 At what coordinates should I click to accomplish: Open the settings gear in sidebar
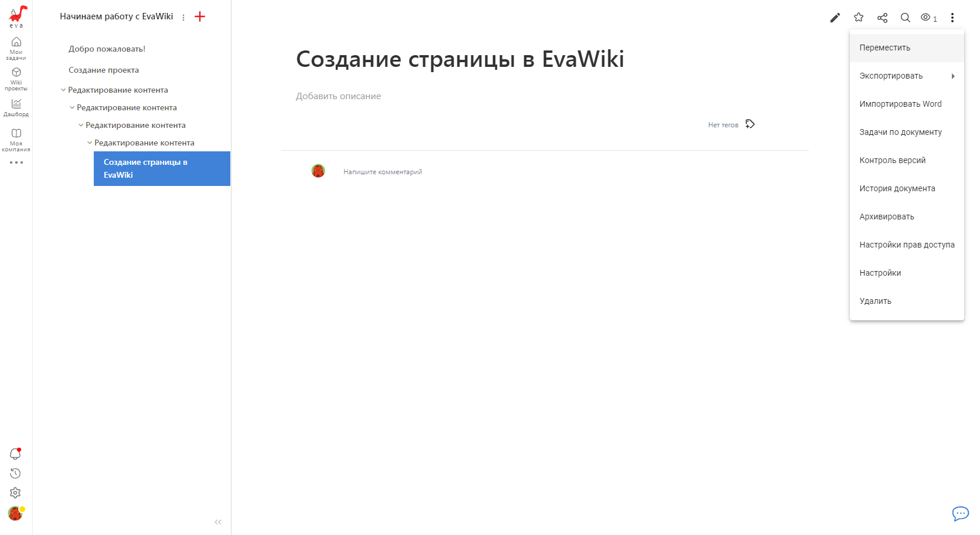click(15, 493)
